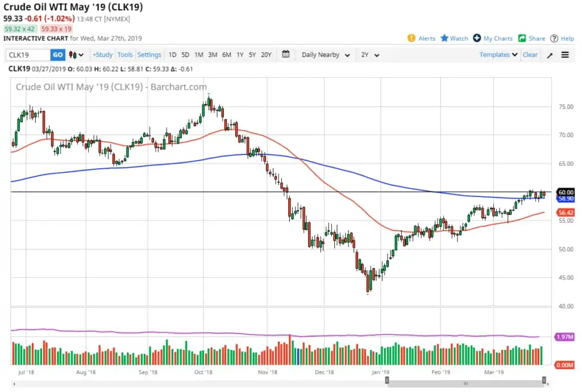Choose the 20Y time range
Screen dimensions: 582x392
[266, 55]
